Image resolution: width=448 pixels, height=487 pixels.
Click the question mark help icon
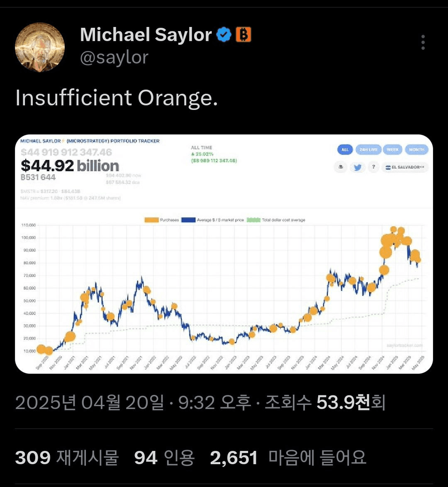point(373,167)
